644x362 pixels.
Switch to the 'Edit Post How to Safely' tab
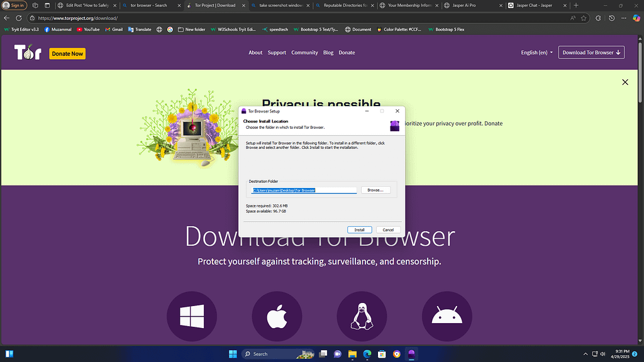tap(87, 5)
